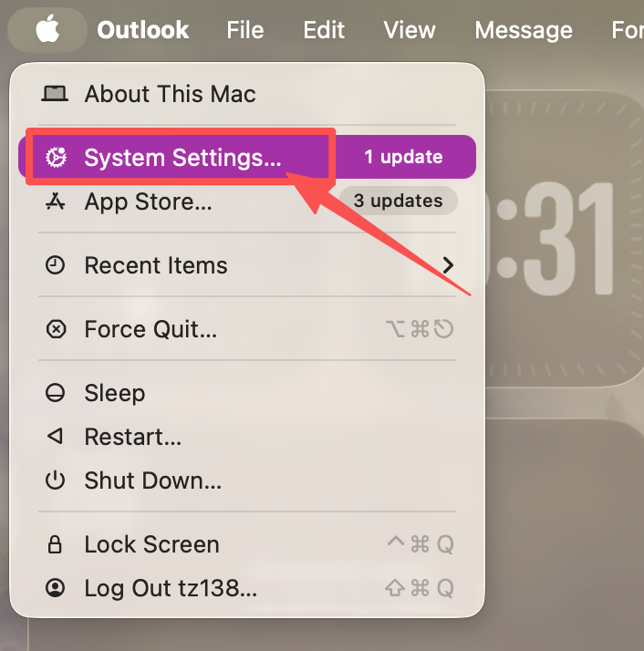Open the File menu
Image resolution: width=644 pixels, height=651 pixels.
[245, 30]
